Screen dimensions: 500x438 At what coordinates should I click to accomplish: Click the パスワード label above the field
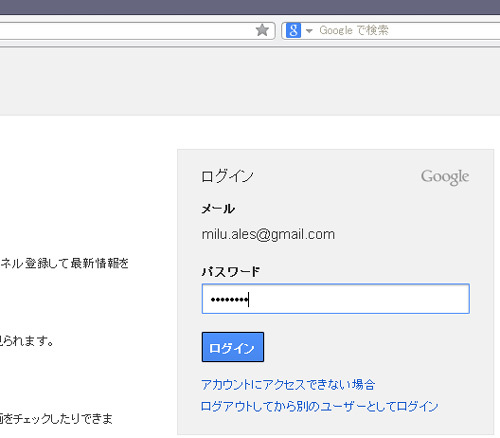pyautogui.click(x=231, y=272)
